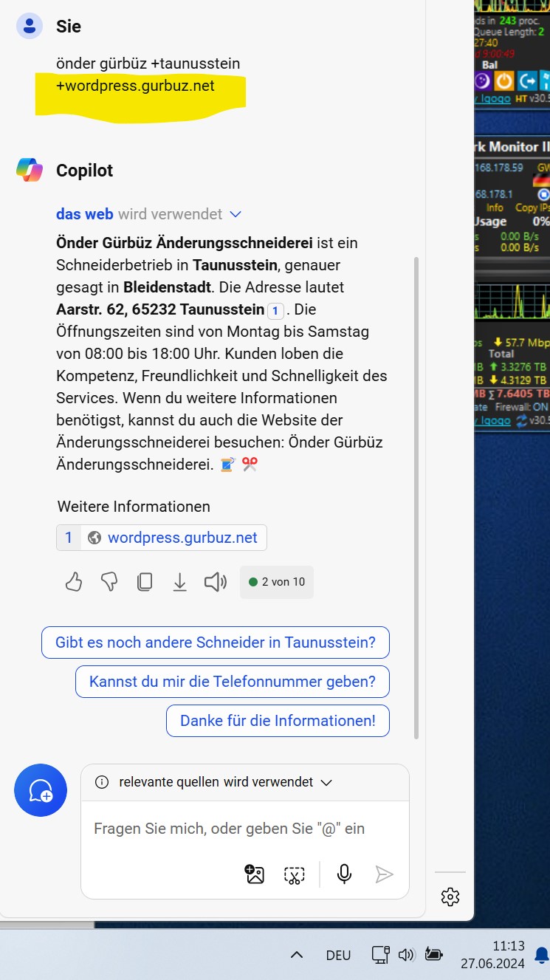Click the 'Firewall: ON' status in the gadget
550x980 pixels.
[521, 407]
